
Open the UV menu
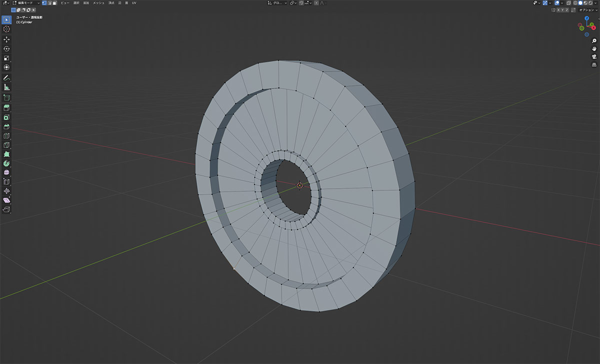coord(134,2)
